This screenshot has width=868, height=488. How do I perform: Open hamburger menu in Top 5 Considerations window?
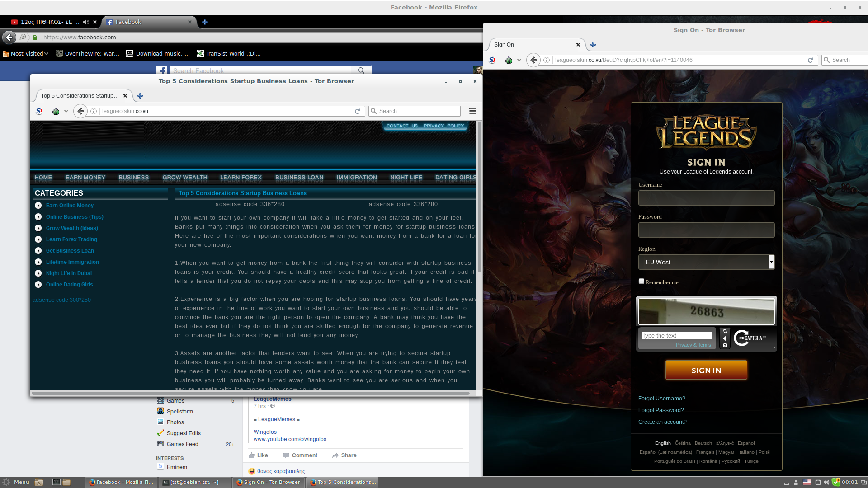(473, 111)
